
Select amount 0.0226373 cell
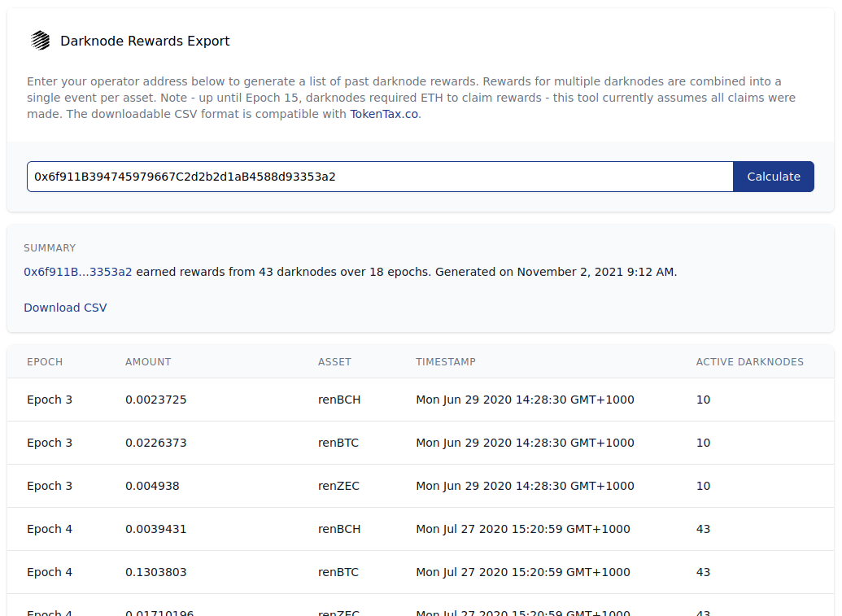[155, 443]
